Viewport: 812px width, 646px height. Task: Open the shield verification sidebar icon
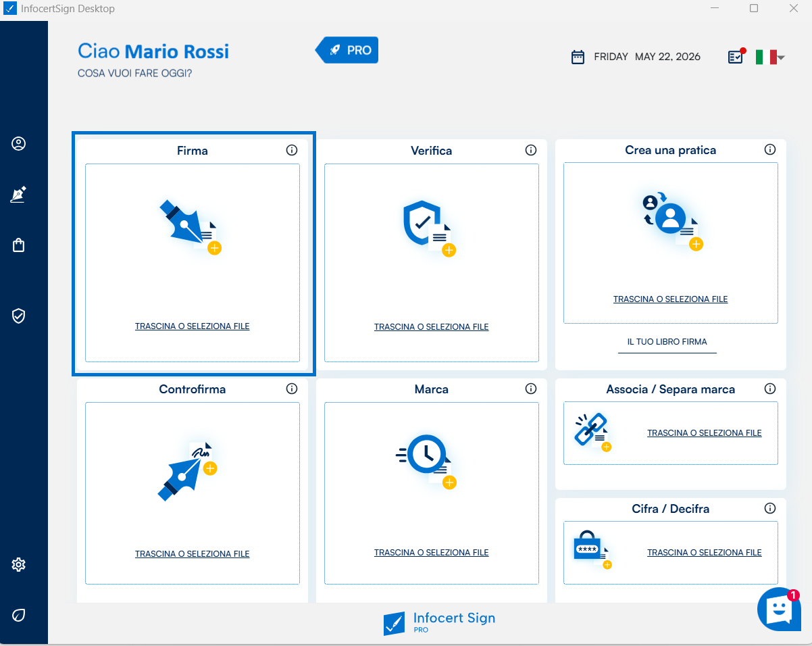[19, 316]
